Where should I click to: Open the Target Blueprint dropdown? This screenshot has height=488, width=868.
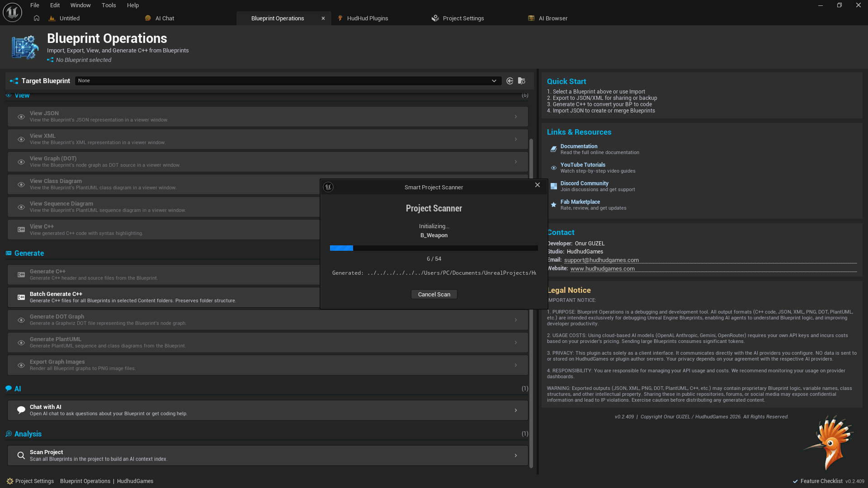[288, 81]
